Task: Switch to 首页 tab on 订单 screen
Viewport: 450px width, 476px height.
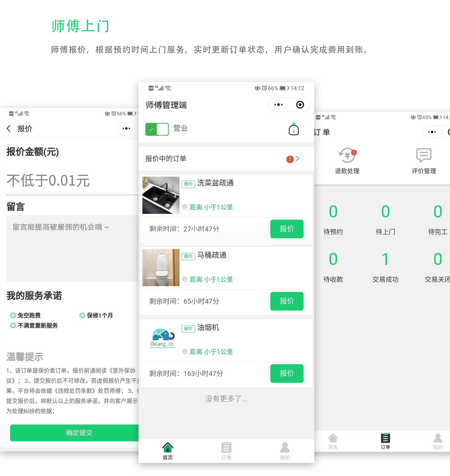Action: click(x=333, y=441)
